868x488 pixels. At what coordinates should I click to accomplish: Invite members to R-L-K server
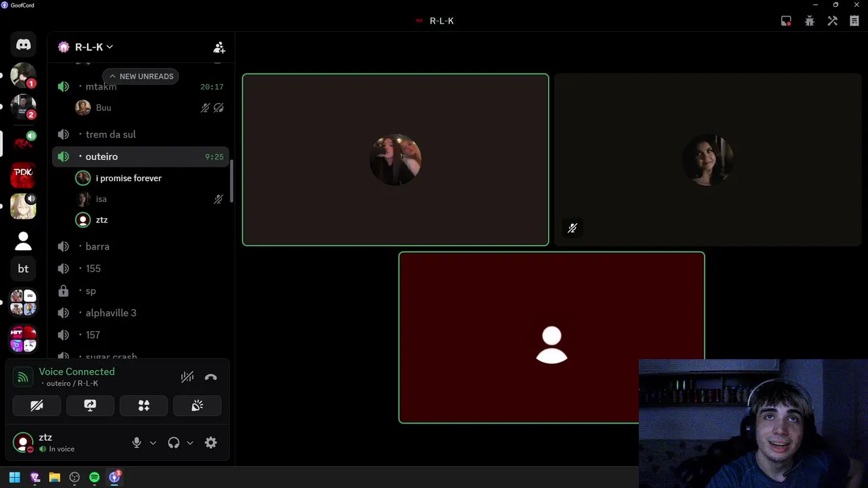[x=219, y=47]
